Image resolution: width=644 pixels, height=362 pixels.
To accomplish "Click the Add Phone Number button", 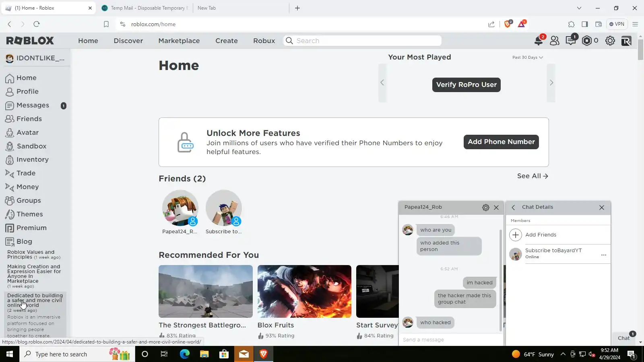I will [501, 142].
